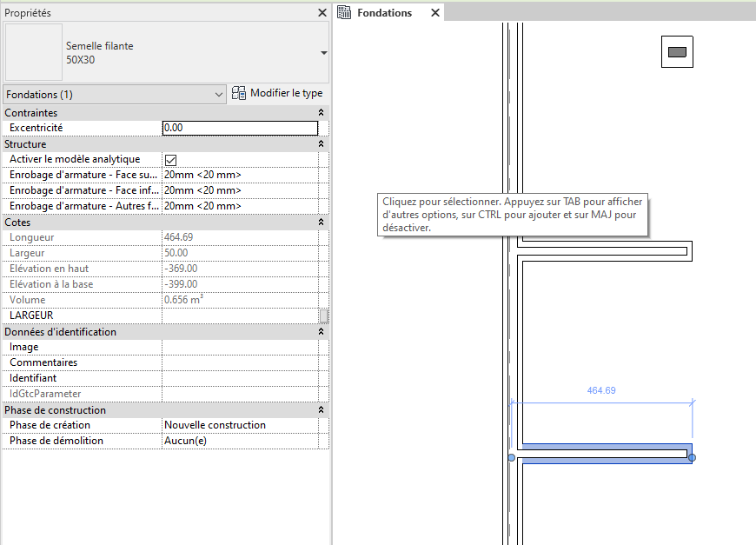The image size is (756, 545).
Task: Collapse the Structure section
Action: pos(321,144)
